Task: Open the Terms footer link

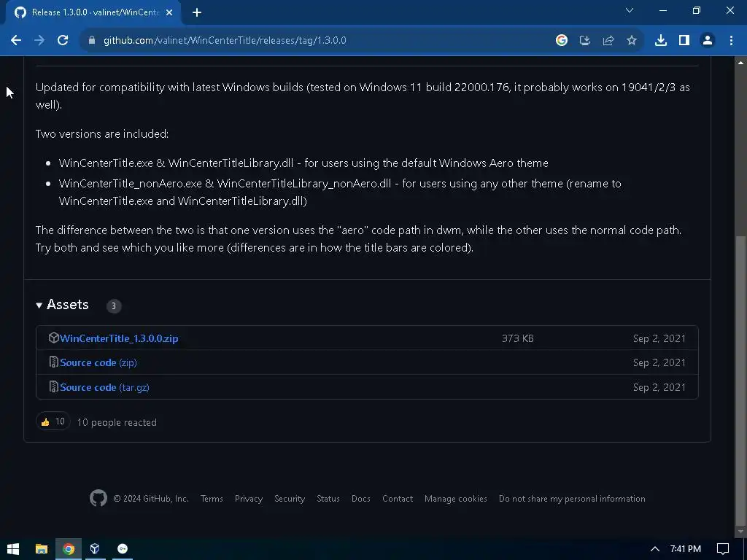Action: (212, 499)
